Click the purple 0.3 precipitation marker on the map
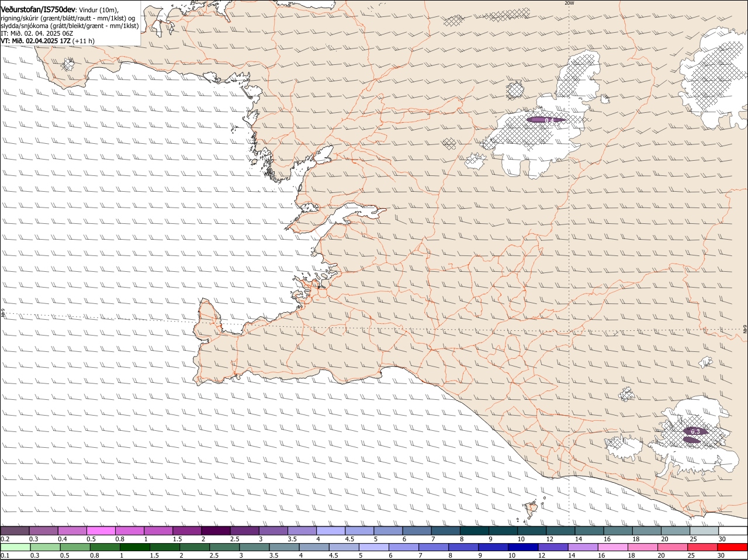 (x=695, y=431)
